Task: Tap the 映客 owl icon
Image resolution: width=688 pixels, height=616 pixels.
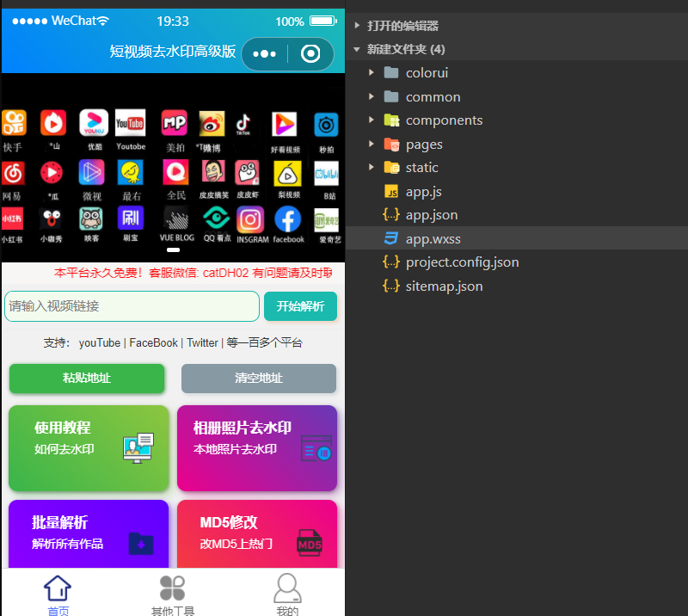Action: pyautogui.click(x=91, y=219)
